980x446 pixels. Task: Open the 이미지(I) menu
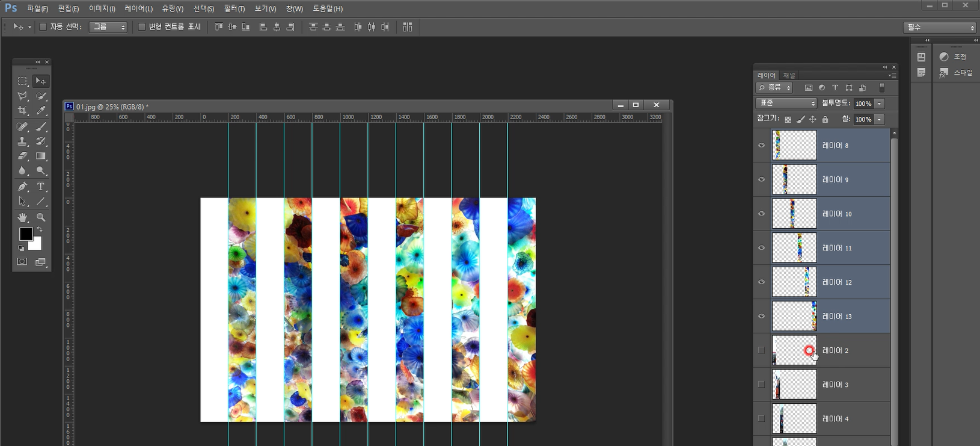pyautogui.click(x=102, y=9)
